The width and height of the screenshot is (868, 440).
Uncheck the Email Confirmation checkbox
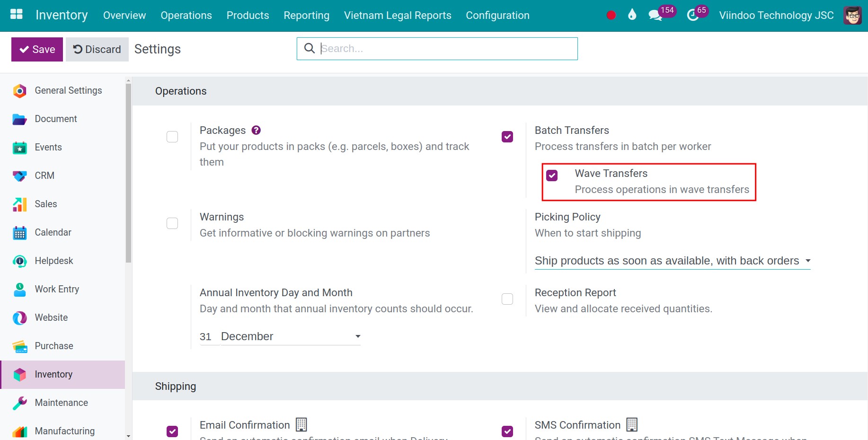point(172,431)
